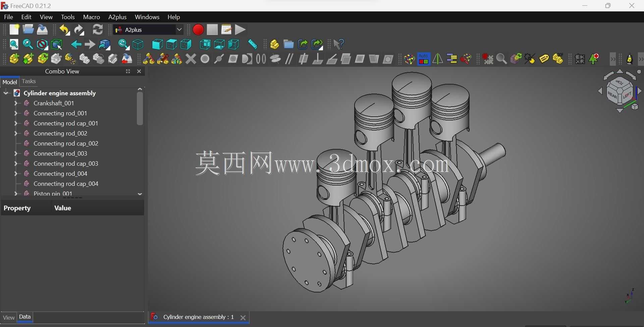
Task: Click the Refresh icon in the toolbar
Action: 98,30
